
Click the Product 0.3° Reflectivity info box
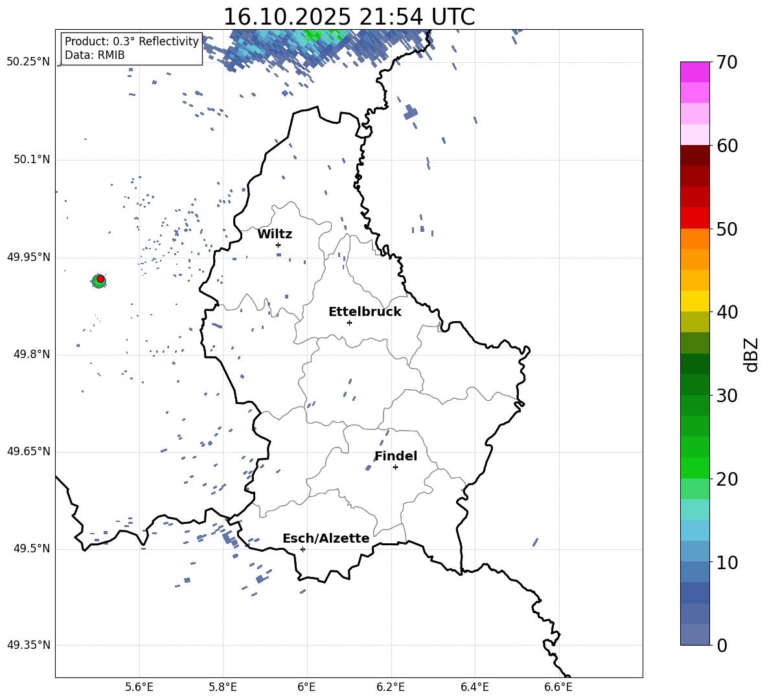coord(132,48)
